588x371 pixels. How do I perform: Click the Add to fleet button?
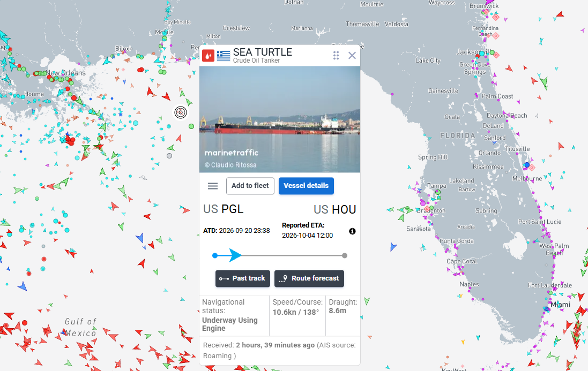pyautogui.click(x=250, y=186)
